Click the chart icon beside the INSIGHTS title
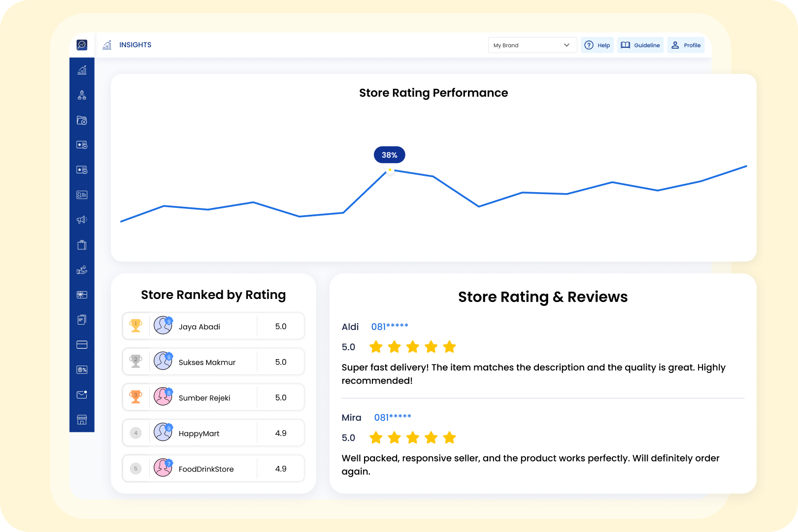This screenshot has width=798, height=532. pos(107,45)
